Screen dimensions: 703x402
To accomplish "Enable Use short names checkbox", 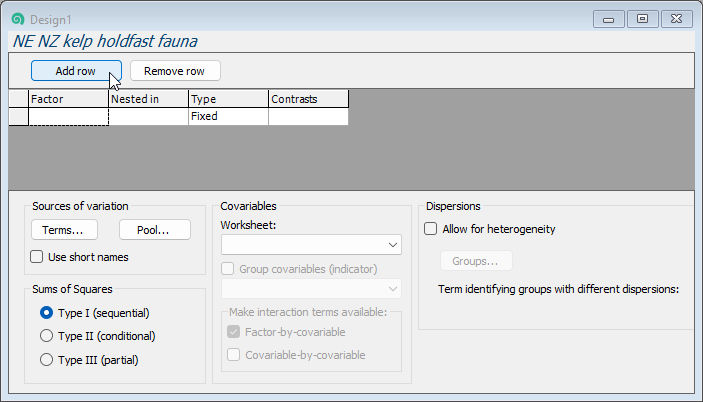I will [x=37, y=257].
